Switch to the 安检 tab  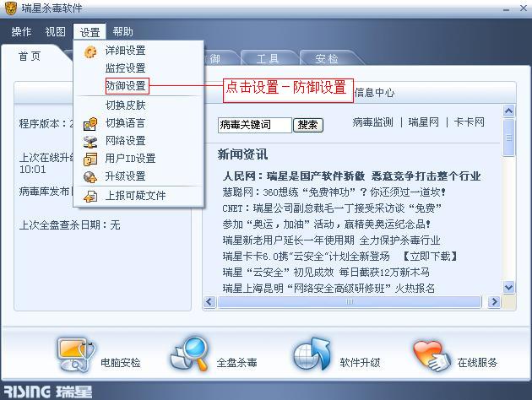pyautogui.click(x=327, y=58)
